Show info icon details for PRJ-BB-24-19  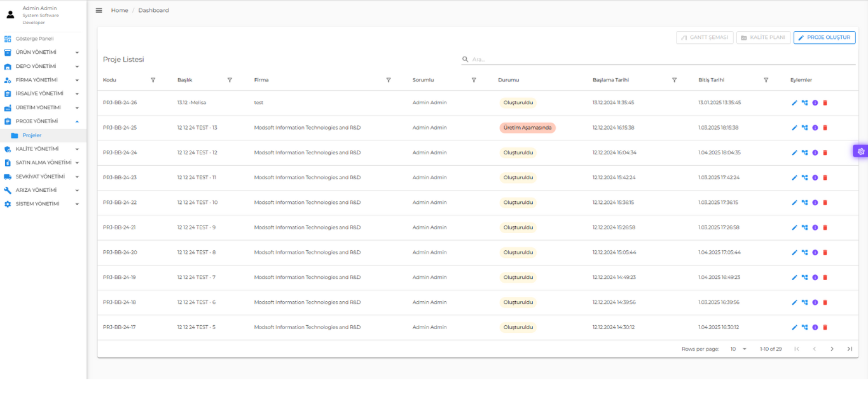(815, 278)
